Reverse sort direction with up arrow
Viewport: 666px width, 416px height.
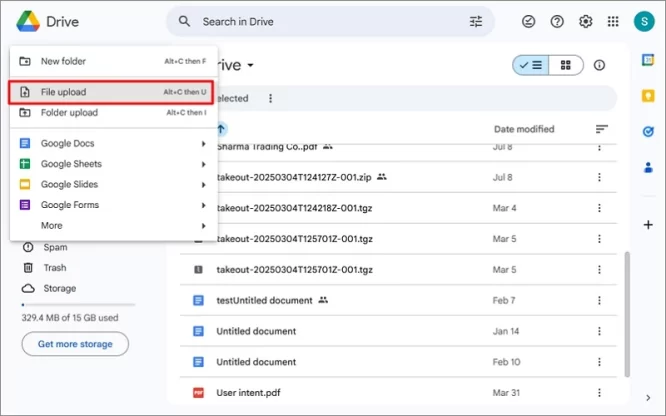pos(221,128)
